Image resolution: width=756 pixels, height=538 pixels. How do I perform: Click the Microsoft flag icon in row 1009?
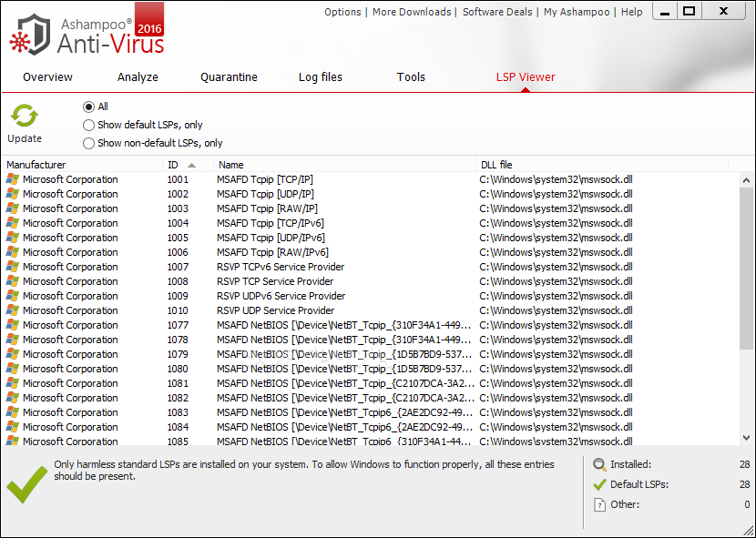(x=13, y=296)
